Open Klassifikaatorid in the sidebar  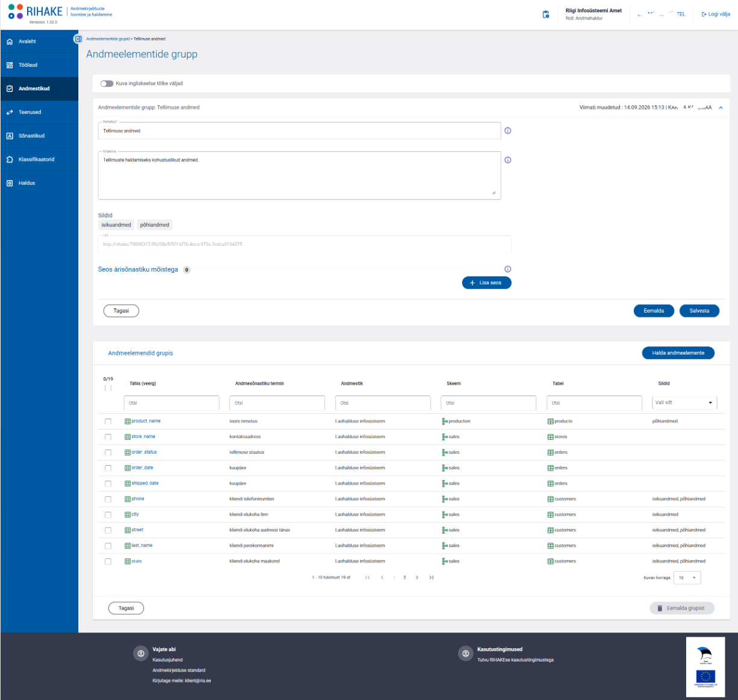click(x=39, y=160)
